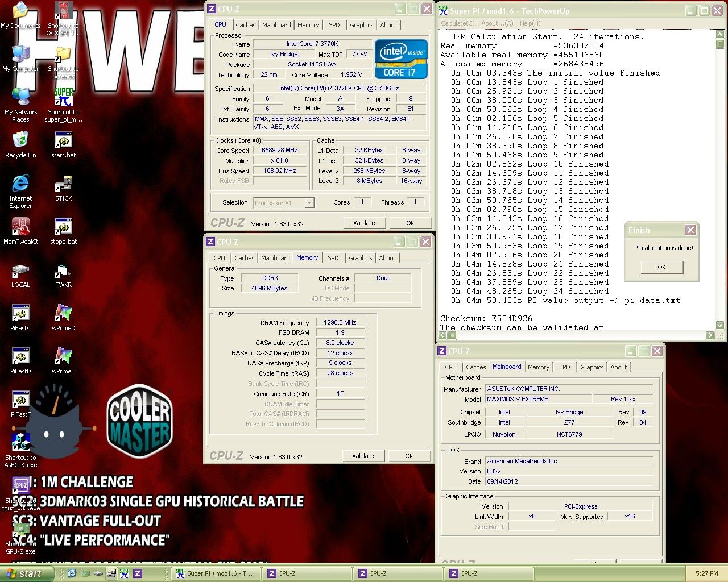Click Super PI scrollbar up arrow
Viewport: 728px width, 582px height.
pos(720,35)
